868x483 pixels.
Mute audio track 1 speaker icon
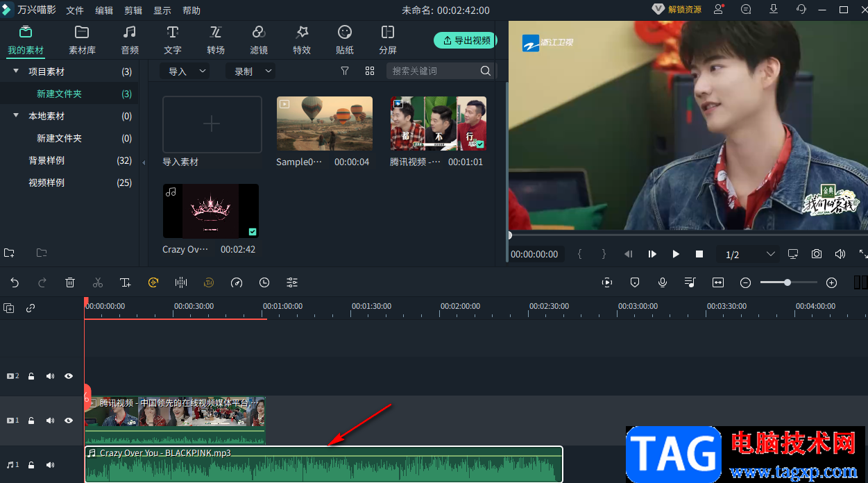50,465
